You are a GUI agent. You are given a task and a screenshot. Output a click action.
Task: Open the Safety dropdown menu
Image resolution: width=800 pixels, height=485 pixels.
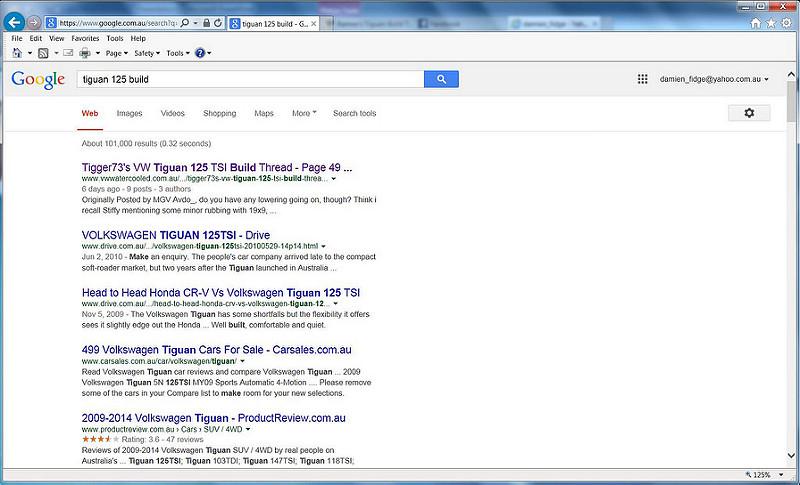[x=147, y=53]
